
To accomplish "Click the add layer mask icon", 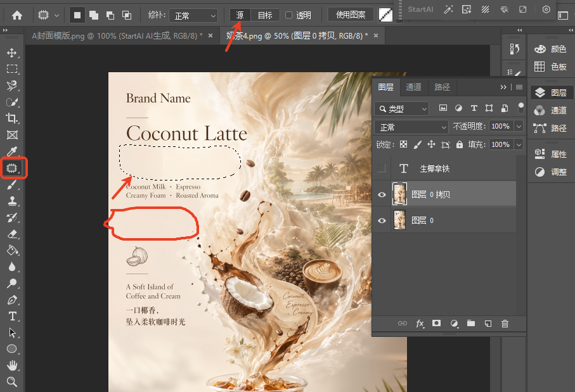I will pos(436,323).
